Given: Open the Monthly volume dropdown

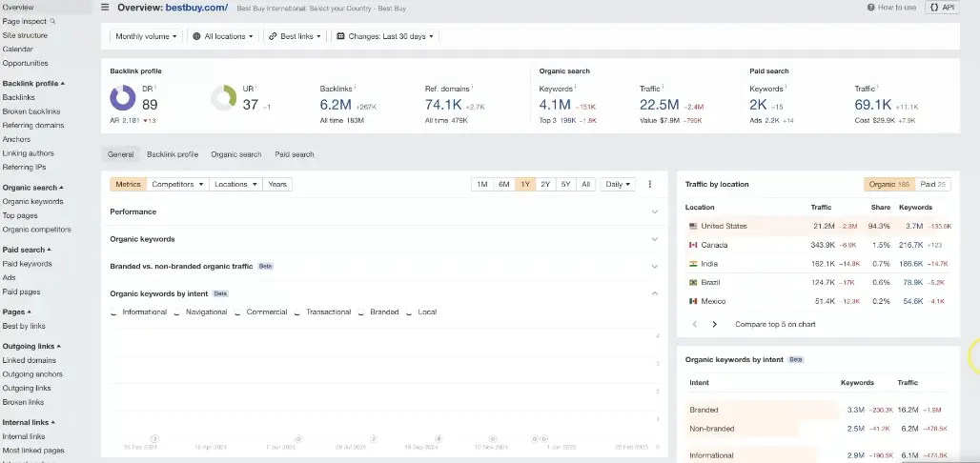Looking at the screenshot, I should pos(146,36).
